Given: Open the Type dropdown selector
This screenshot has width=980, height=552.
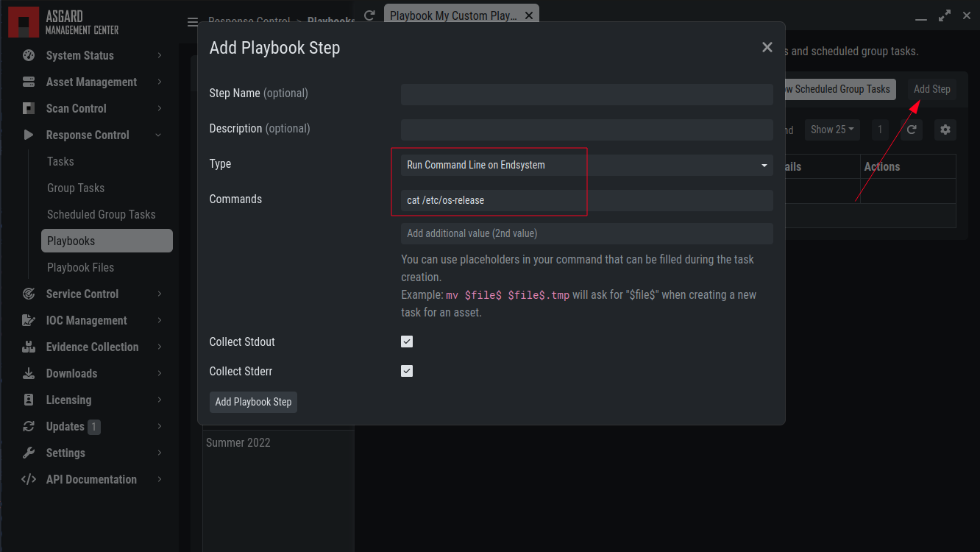Looking at the screenshot, I should (587, 165).
